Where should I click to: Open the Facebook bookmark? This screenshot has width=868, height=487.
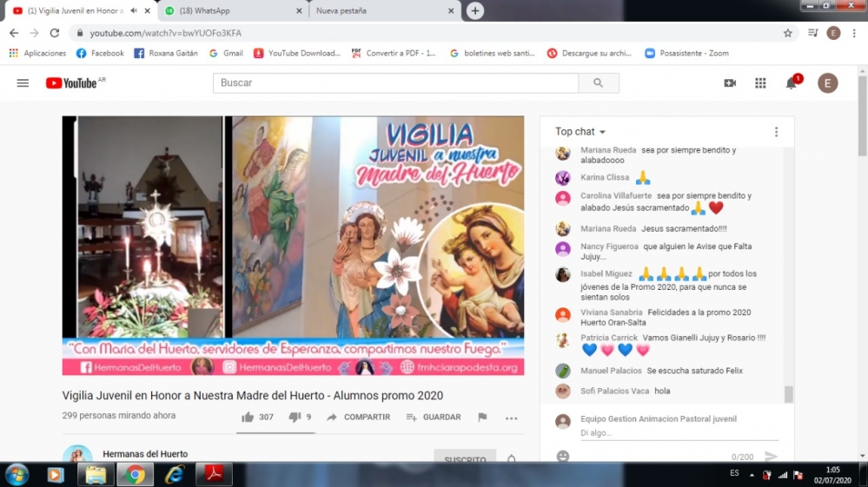point(100,53)
